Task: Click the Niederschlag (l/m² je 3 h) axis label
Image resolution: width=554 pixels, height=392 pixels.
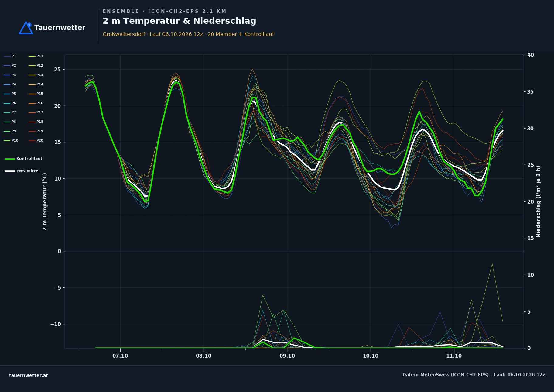Action: tap(538, 201)
